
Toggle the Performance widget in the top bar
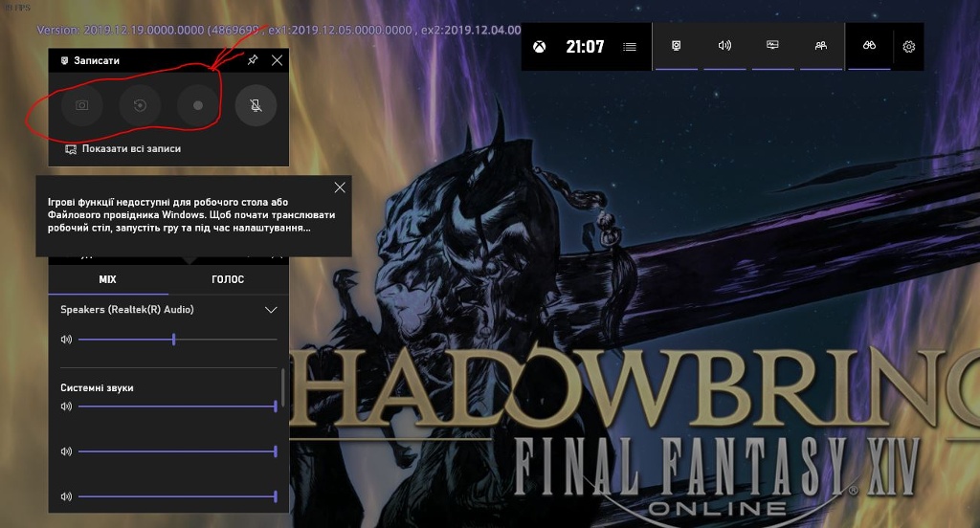772,46
